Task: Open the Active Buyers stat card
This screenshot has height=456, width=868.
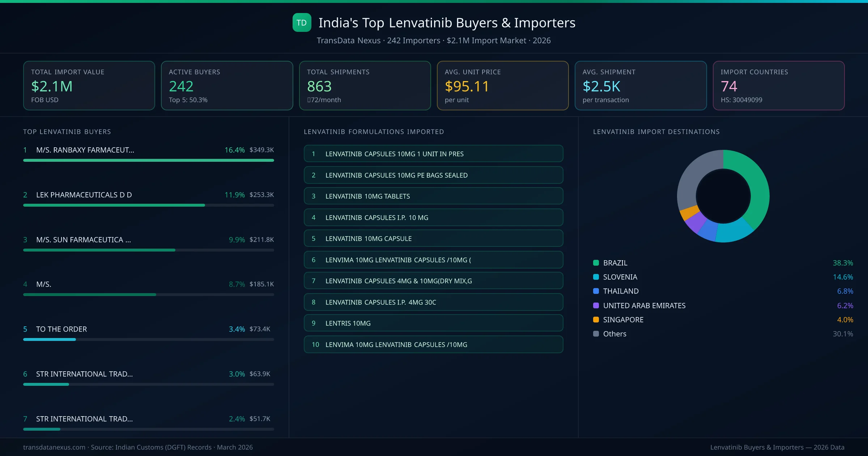Action: tap(227, 85)
